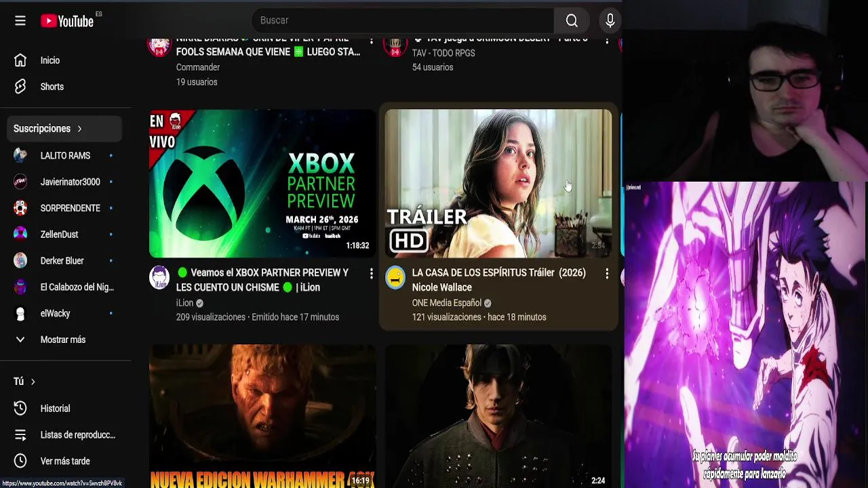868x488 pixels.
Task: Open Listas de reproducción in sidebar
Action: coord(64,435)
